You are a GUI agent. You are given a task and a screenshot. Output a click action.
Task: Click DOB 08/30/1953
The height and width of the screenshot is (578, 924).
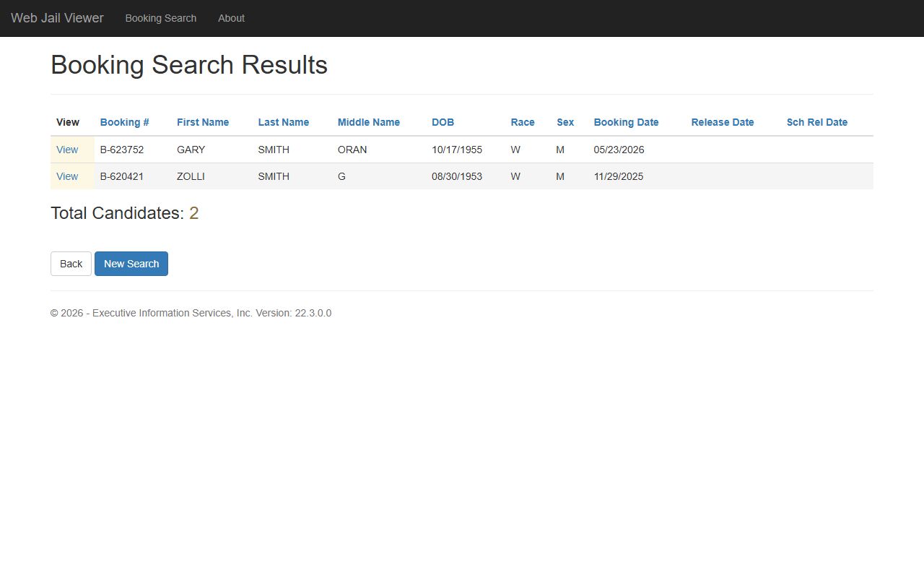click(457, 176)
